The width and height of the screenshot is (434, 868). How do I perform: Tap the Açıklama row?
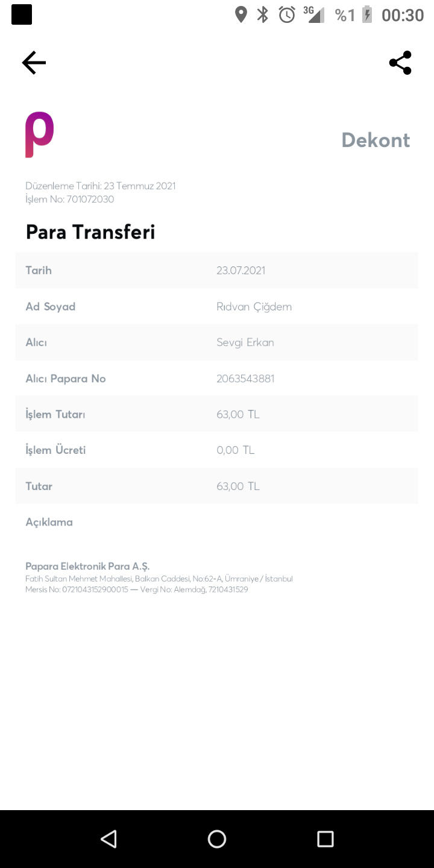point(216,522)
